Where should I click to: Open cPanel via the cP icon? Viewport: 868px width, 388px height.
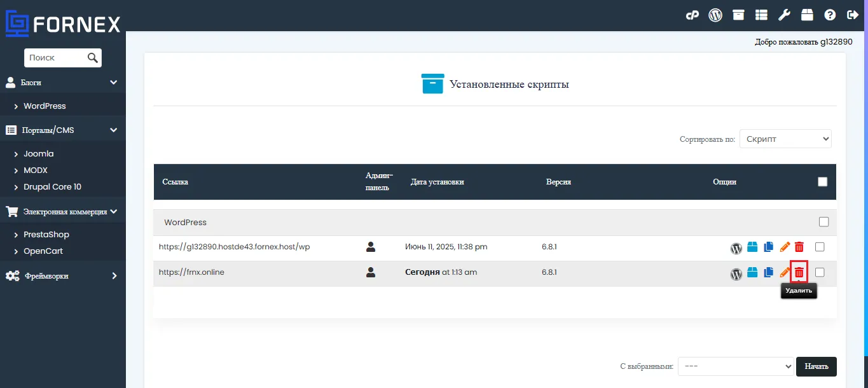point(692,15)
